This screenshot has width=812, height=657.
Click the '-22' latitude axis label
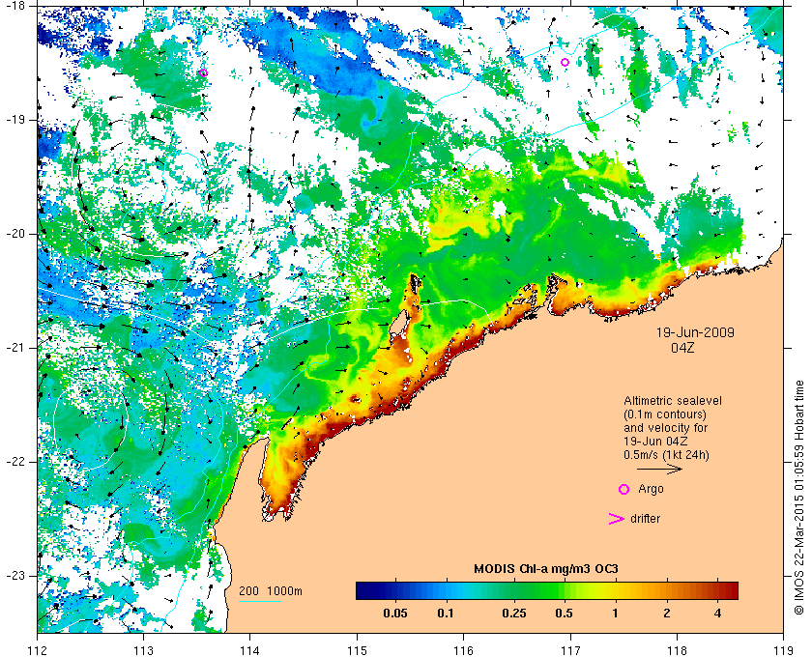click(x=14, y=462)
